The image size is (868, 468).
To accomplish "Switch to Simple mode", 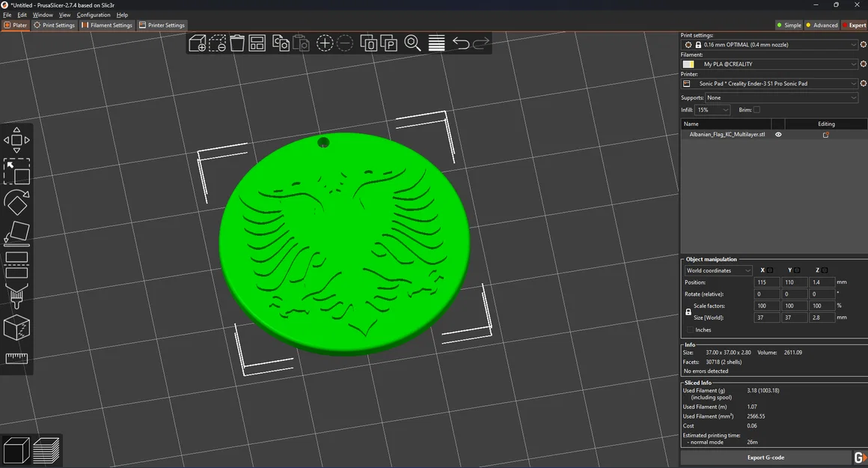I will click(x=789, y=25).
